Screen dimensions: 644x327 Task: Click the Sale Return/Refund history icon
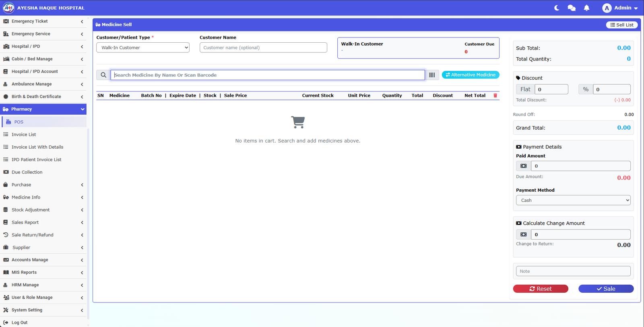point(6,235)
